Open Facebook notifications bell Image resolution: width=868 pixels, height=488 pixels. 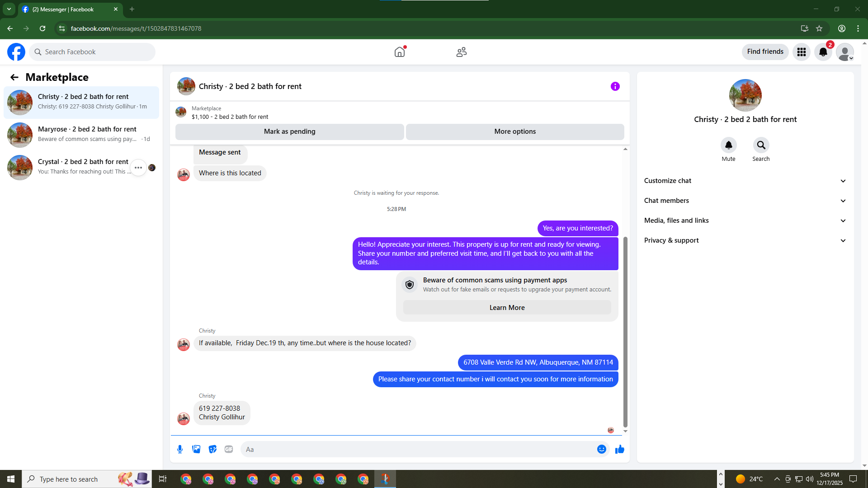(x=823, y=52)
